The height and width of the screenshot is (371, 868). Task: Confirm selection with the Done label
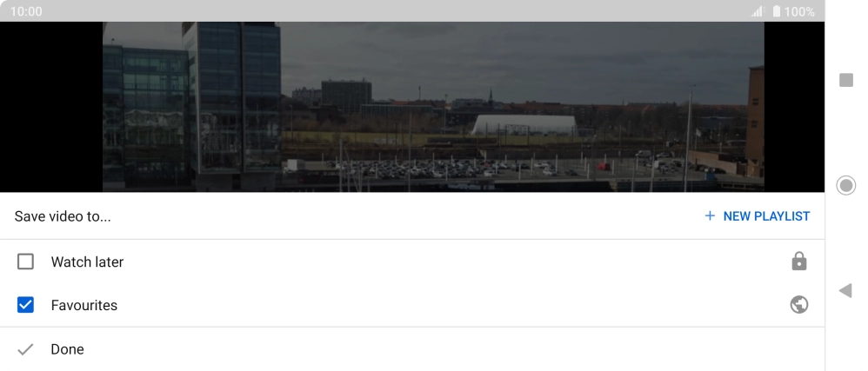[x=68, y=349]
